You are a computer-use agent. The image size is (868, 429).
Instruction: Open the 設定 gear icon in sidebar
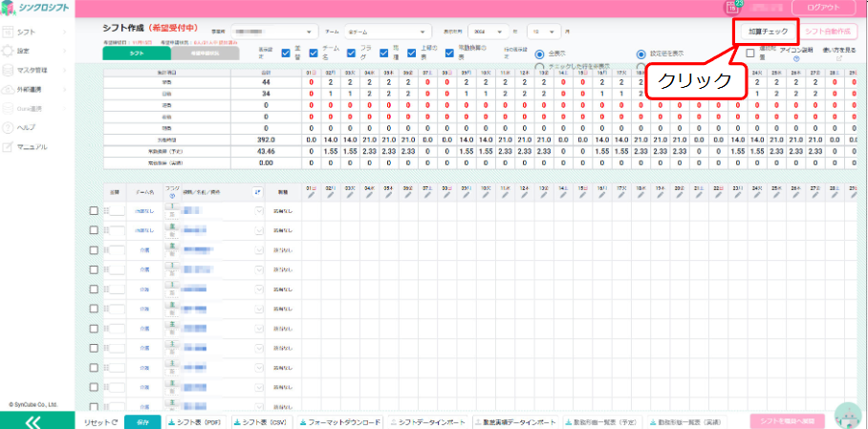pos(8,51)
